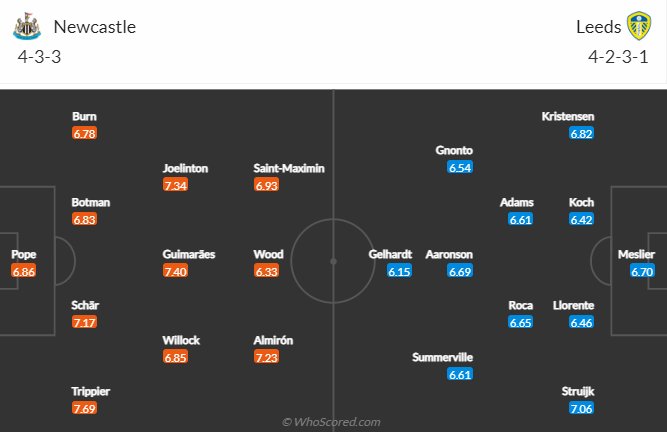This screenshot has height=432, width=667.
Task: Click the WhoScored.com watermark
Action: pos(331,422)
